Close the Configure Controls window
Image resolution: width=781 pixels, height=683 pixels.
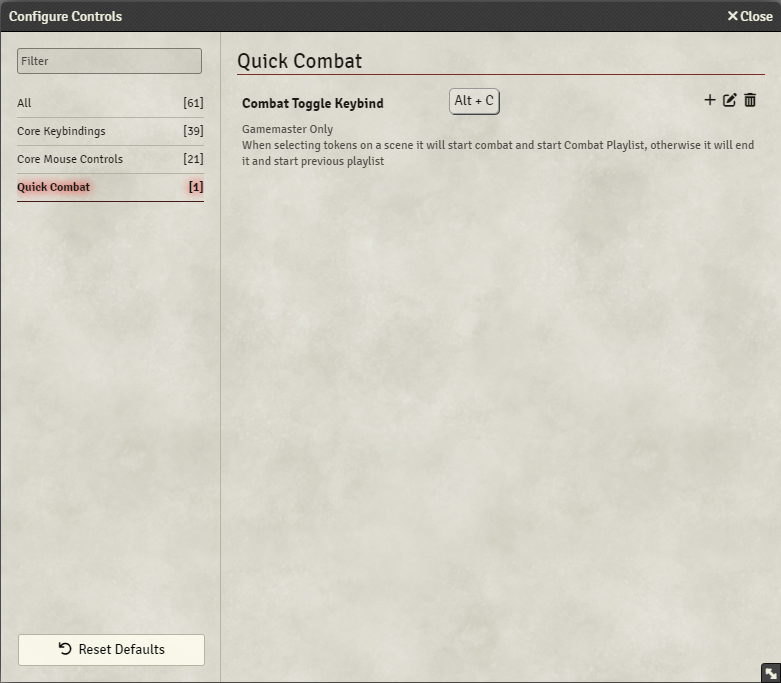pos(750,16)
